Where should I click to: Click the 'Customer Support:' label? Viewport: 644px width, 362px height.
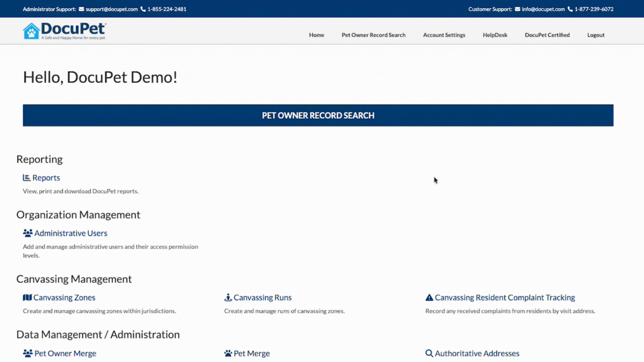[490, 9]
